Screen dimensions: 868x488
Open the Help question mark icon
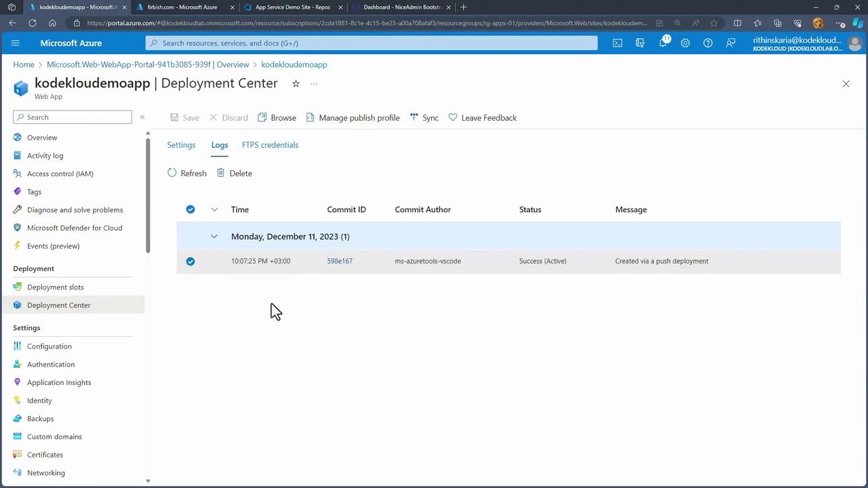708,43
